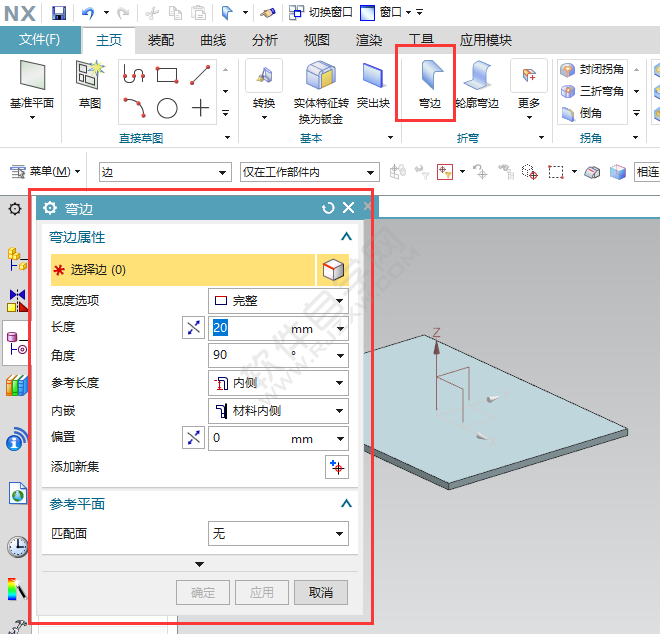This screenshot has height=634, width=660.
Task: Click the 突出块 tab tool
Action: 373,85
